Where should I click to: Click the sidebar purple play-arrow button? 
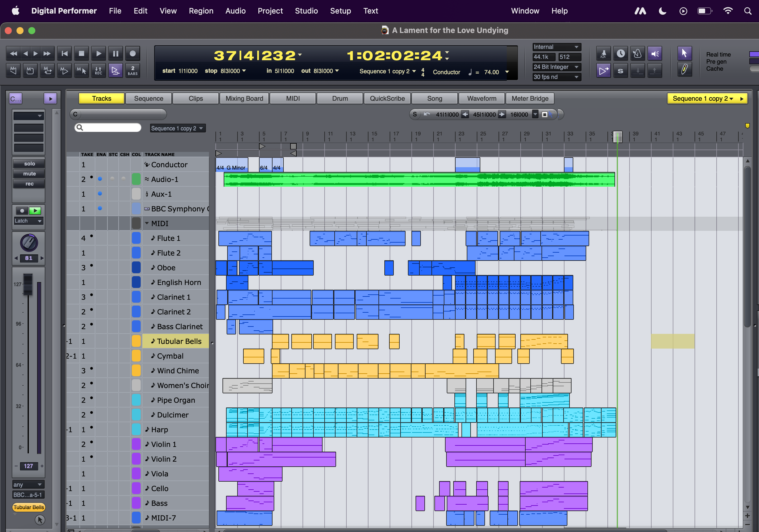click(x=50, y=99)
